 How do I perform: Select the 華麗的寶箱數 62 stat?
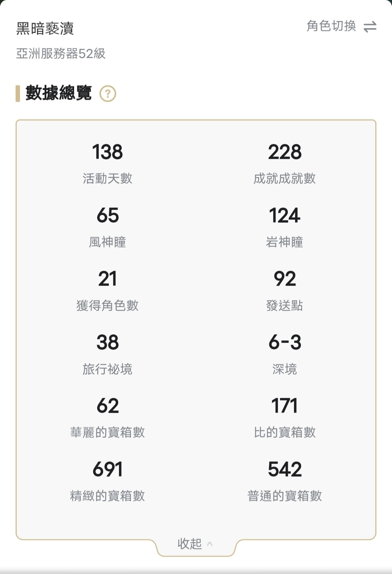tap(107, 417)
